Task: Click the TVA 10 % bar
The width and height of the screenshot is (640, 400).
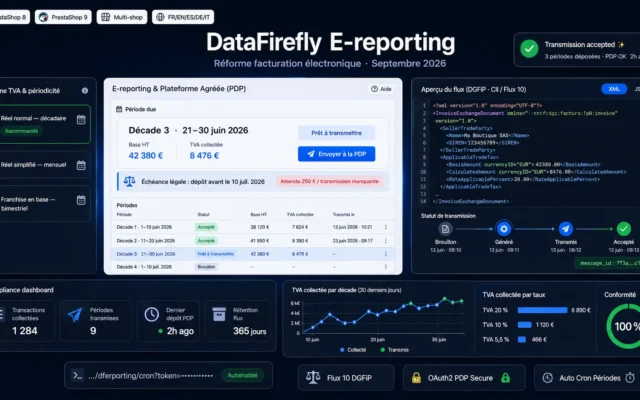Action: pos(524,325)
